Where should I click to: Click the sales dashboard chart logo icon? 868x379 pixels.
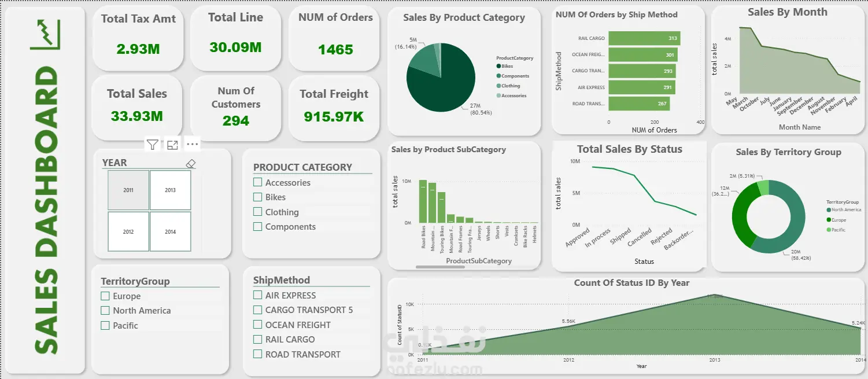click(x=45, y=35)
